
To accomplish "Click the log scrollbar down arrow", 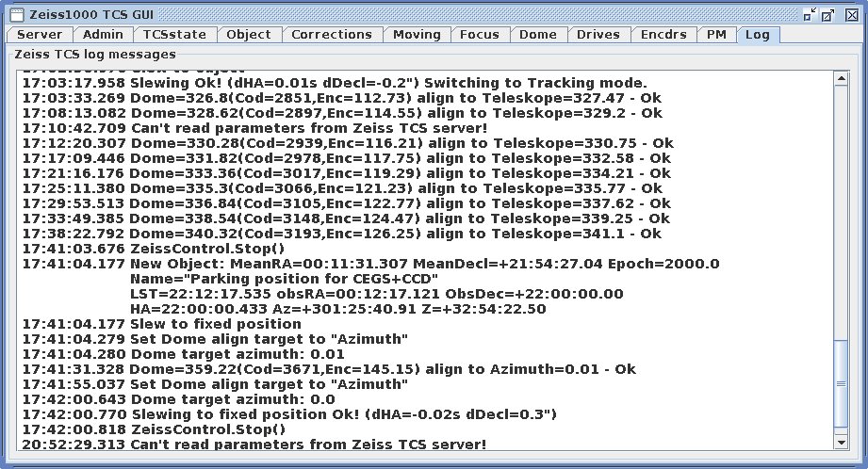I will point(842,442).
